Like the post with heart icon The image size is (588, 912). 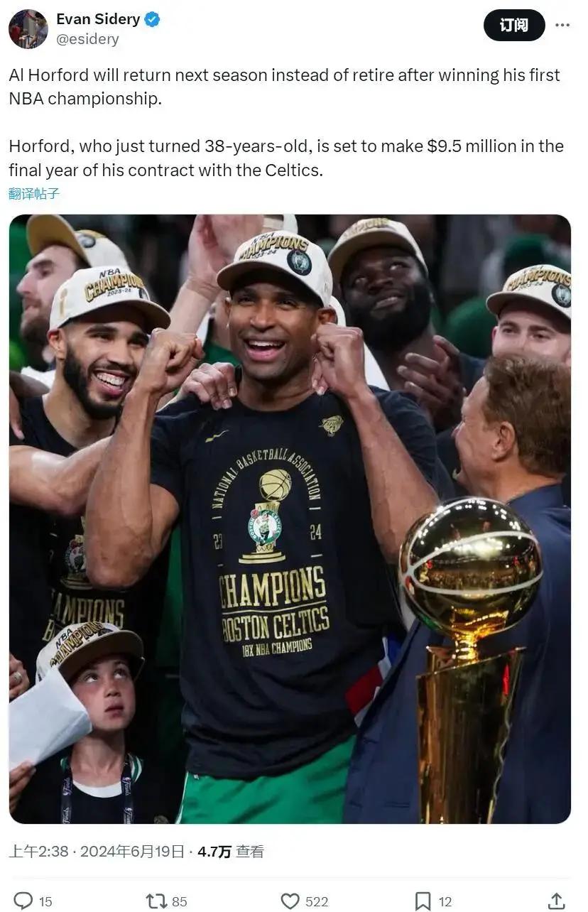(x=290, y=901)
